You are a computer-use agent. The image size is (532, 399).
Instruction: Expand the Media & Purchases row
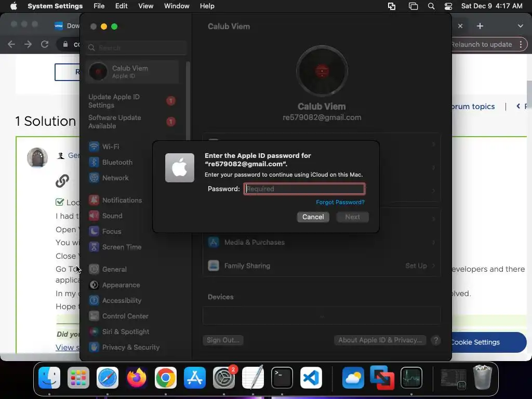pyautogui.click(x=321, y=242)
